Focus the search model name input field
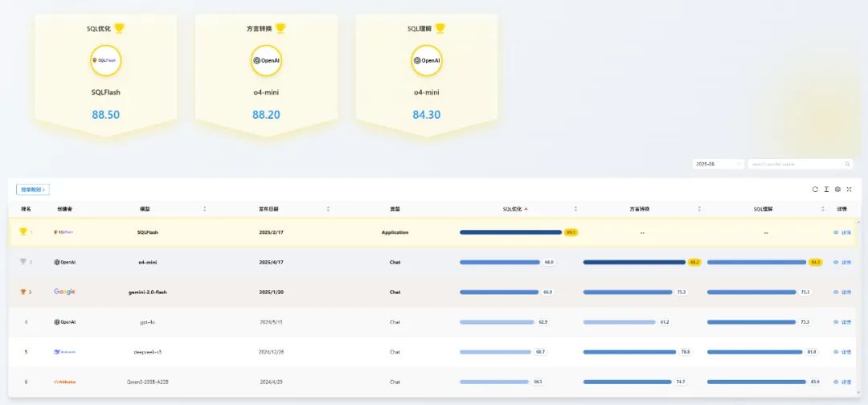This screenshot has height=405, width=868. tap(795, 164)
